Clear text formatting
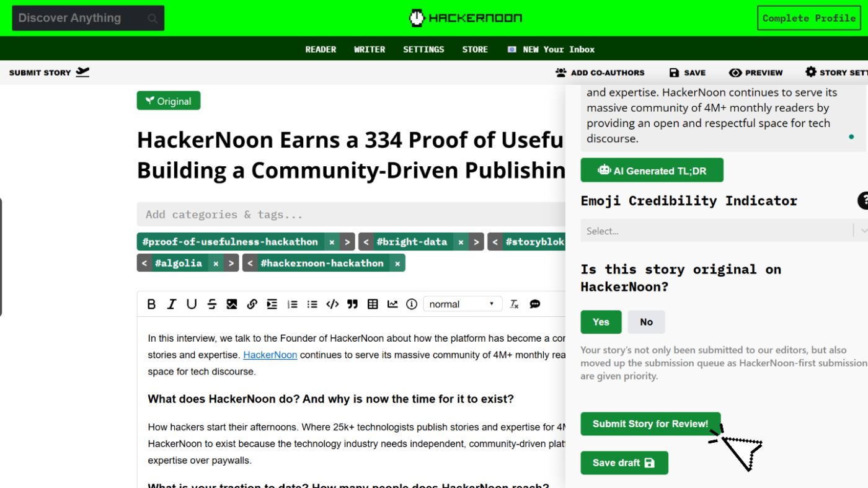 514,304
